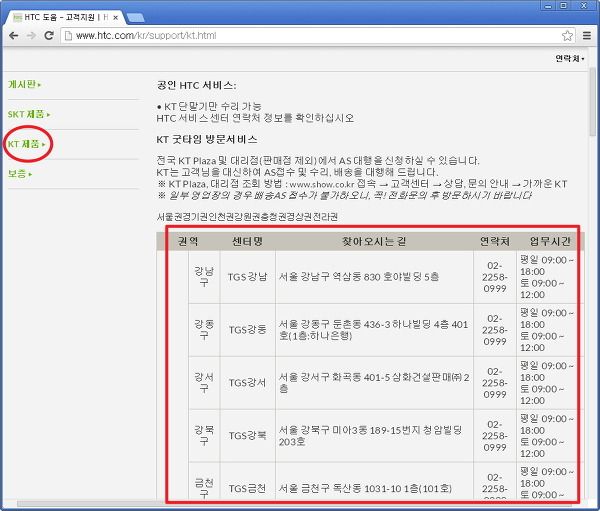600x511 pixels.
Task: Select the TGS강남 center name cell
Action: pyautogui.click(x=247, y=277)
